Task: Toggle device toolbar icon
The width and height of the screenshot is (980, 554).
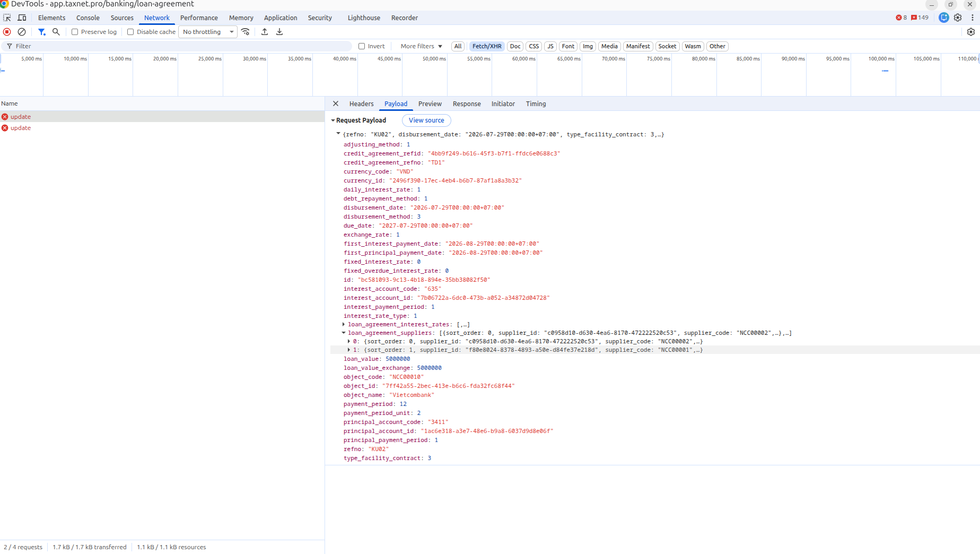Action: (22, 18)
